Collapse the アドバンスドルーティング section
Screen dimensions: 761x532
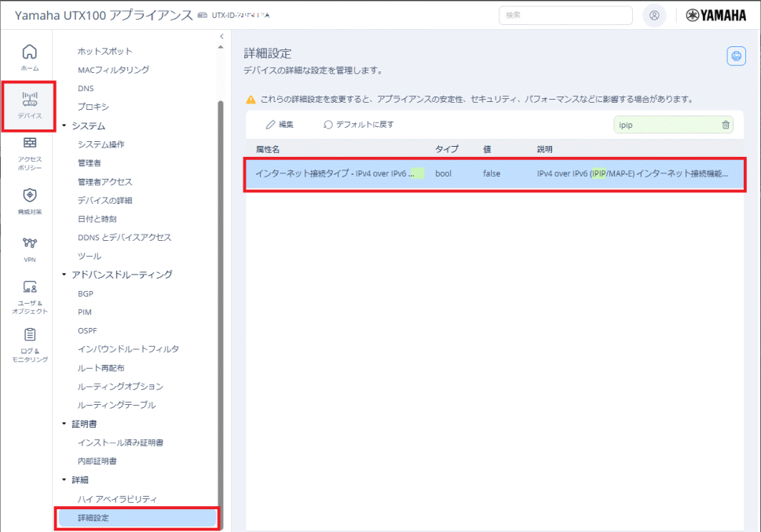tap(64, 275)
